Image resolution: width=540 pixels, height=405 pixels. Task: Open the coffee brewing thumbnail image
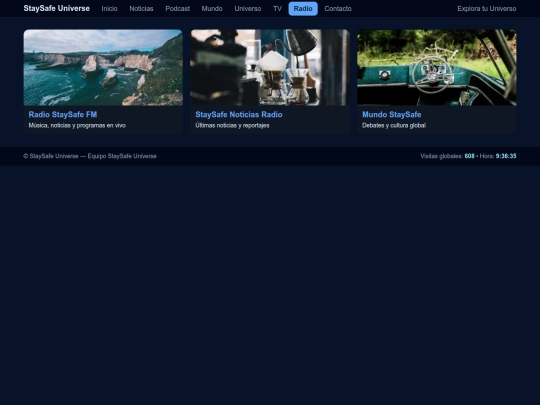click(x=270, y=68)
